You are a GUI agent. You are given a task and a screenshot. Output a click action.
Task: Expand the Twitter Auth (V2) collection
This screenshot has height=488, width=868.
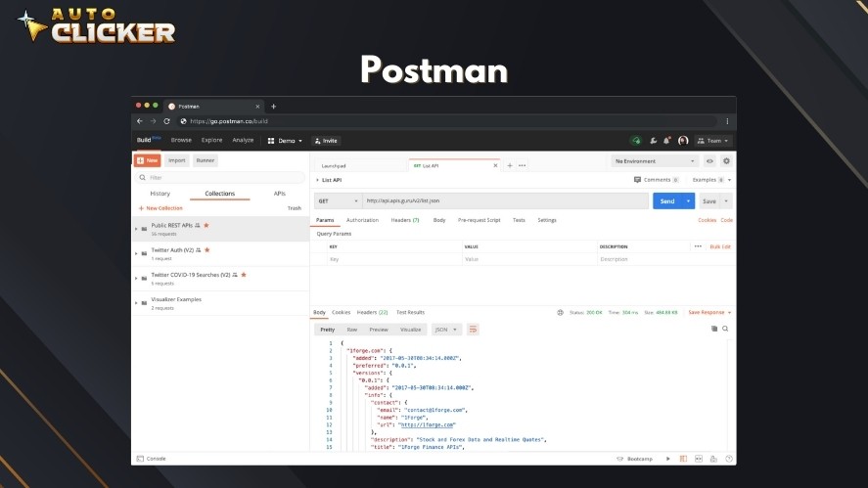136,253
